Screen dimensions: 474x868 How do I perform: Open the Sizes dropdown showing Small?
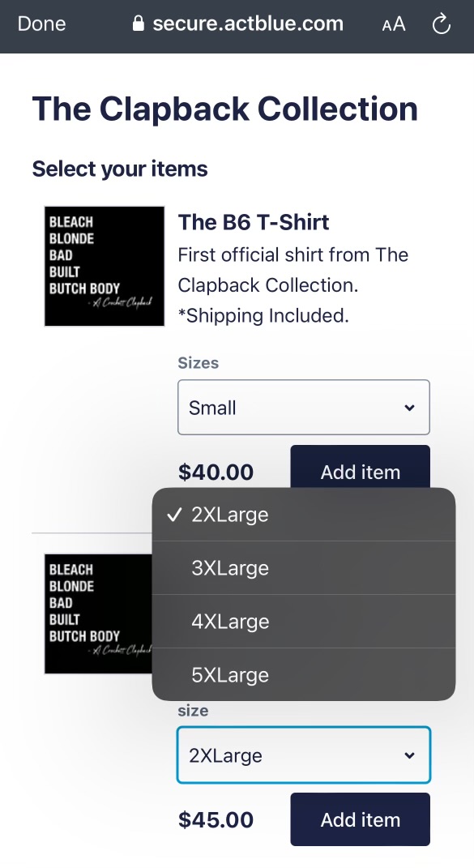click(304, 407)
